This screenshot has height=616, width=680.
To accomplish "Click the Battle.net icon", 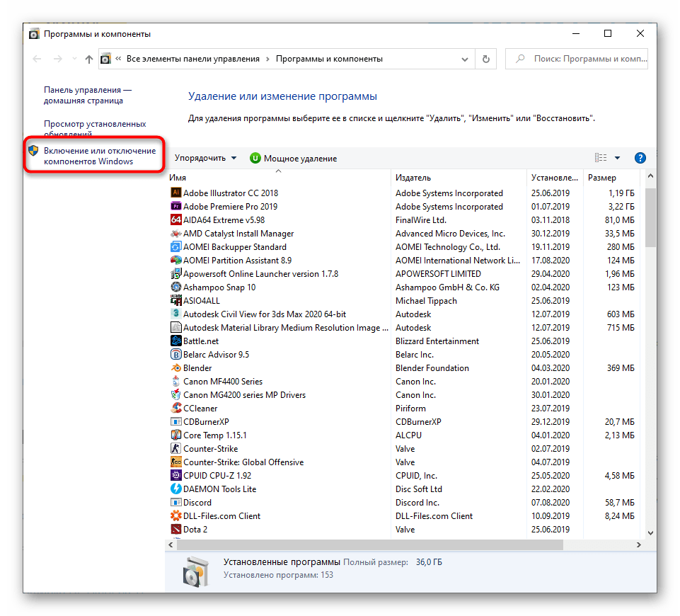I will (176, 341).
